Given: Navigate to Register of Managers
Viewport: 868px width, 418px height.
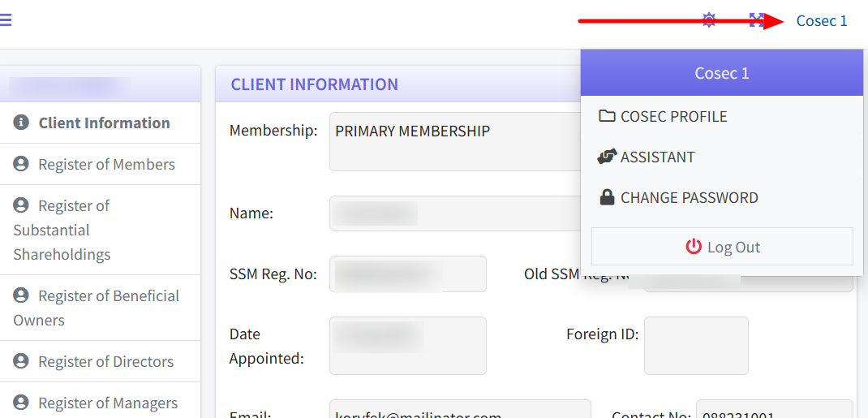Looking at the screenshot, I should (x=107, y=403).
